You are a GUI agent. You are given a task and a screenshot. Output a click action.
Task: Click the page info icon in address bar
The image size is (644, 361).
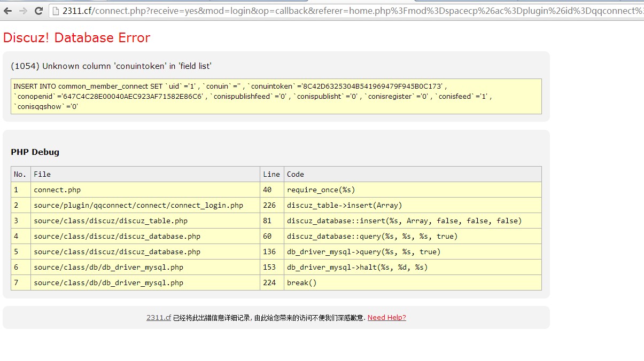56,11
